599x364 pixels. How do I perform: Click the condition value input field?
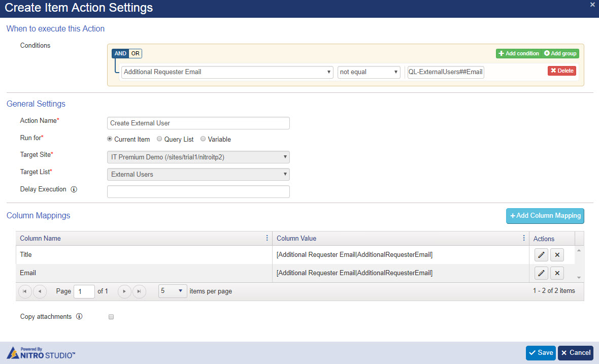point(446,72)
